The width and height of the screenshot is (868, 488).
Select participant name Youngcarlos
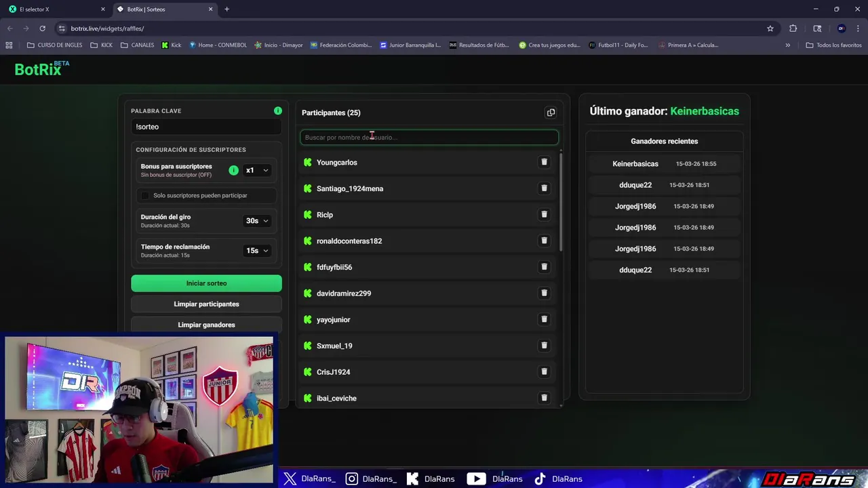pos(337,162)
